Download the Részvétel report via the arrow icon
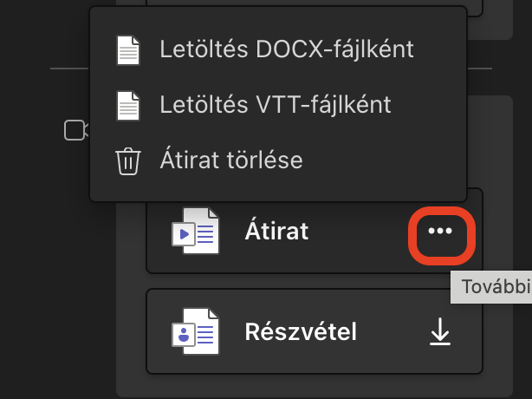Image resolution: width=532 pixels, height=399 pixels. [x=440, y=331]
